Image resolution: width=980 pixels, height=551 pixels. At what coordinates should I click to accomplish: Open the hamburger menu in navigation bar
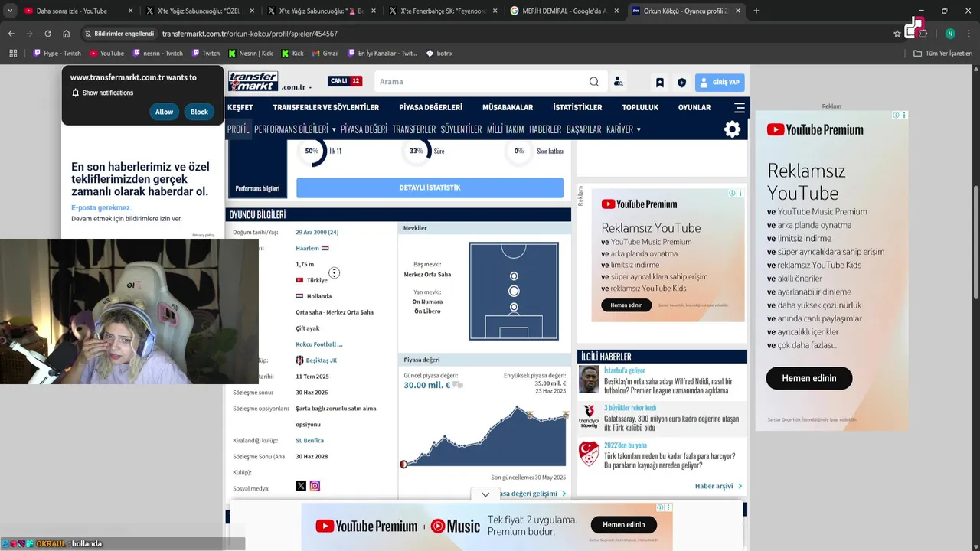click(740, 107)
